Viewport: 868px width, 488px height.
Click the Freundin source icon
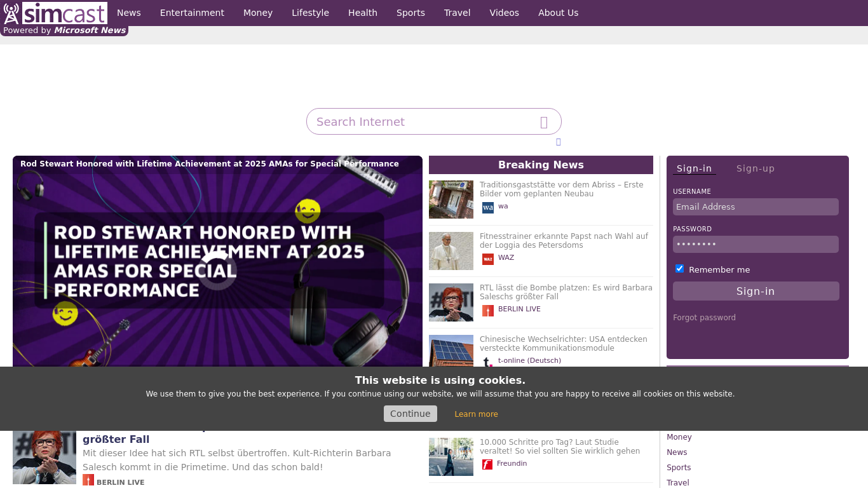click(487, 464)
